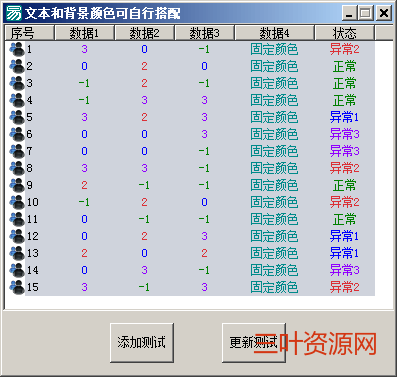
Task: Select the user icon beside row 5
Action: click(17, 117)
